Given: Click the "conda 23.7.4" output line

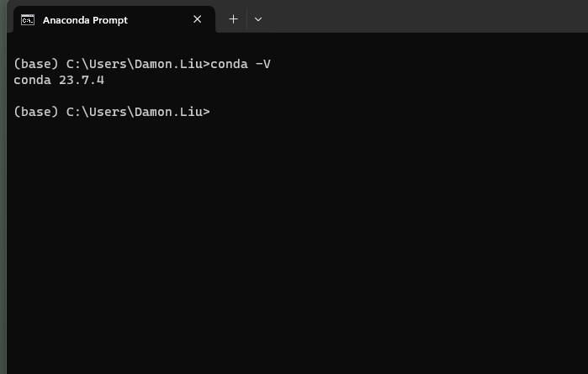Looking at the screenshot, I should tap(59, 81).
